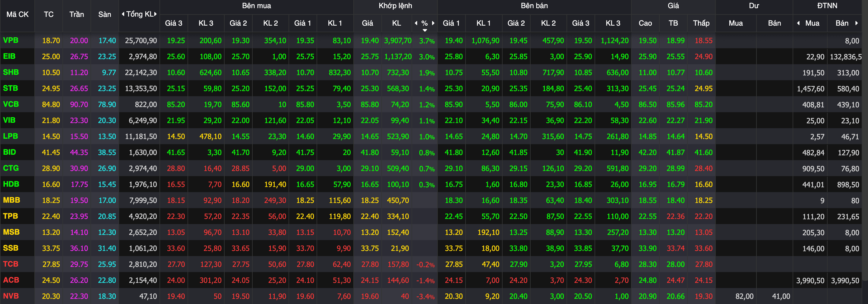Click right arrow after % column header

point(433,23)
